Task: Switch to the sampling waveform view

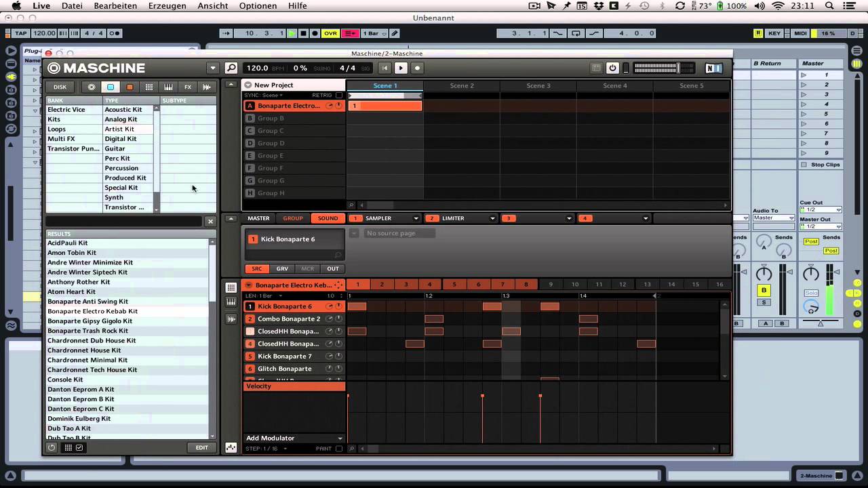Action: click(x=231, y=319)
